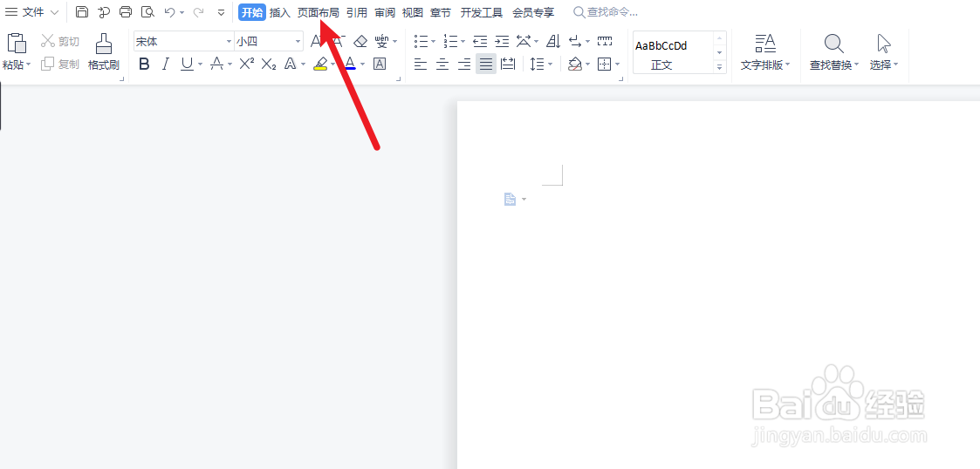Click the ruler tab stops icon
The image size is (980, 469).
point(605,42)
